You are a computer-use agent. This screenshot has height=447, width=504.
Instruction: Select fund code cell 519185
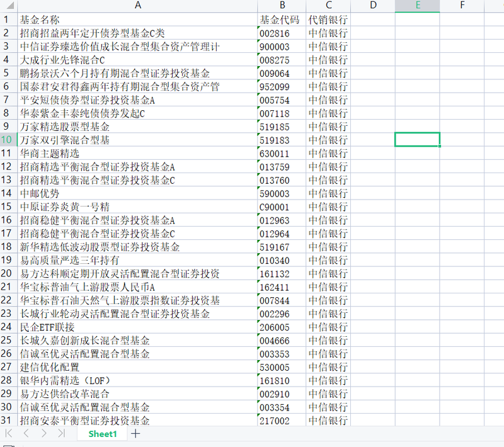click(x=282, y=127)
